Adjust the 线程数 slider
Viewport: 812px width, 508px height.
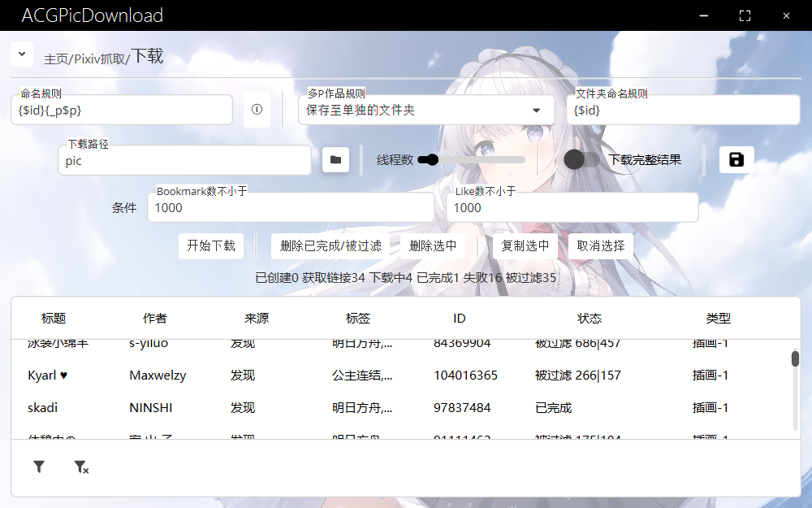[472, 159]
